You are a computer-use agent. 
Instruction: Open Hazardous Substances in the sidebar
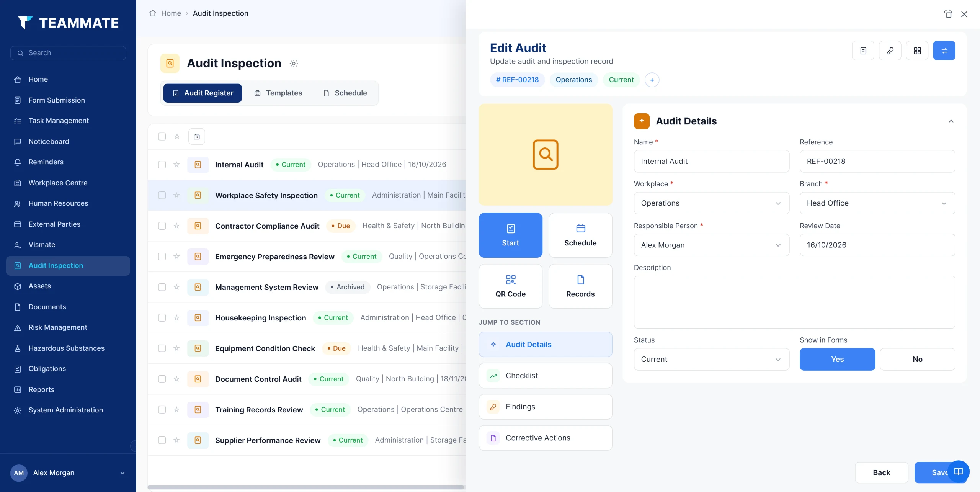point(68,348)
